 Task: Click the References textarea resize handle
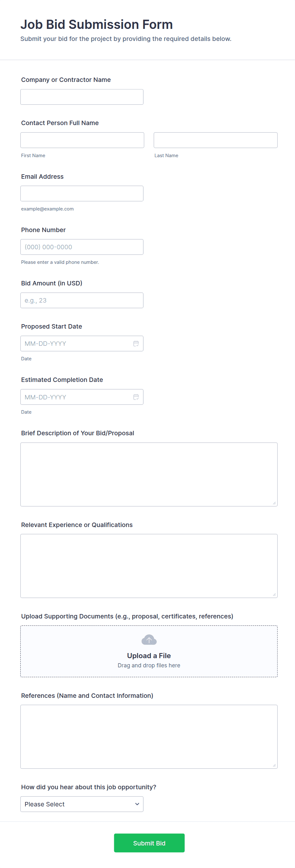[274, 765]
